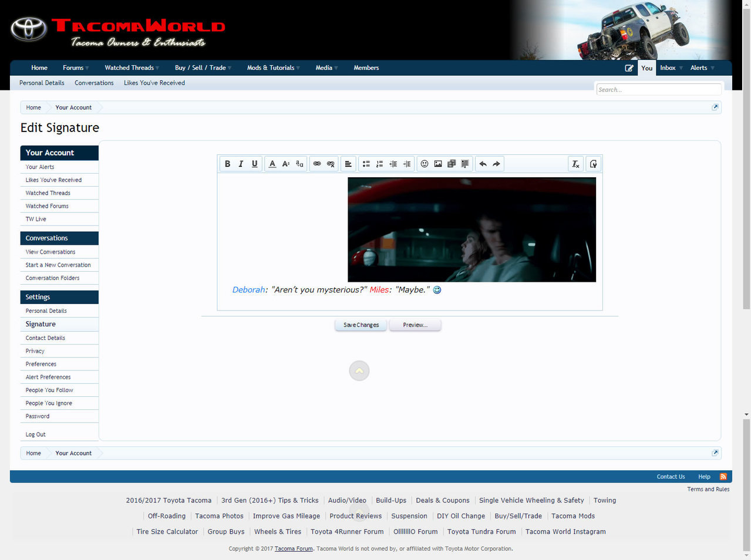
Task: Click Log Out in sidebar
Action: pos(59,434)
